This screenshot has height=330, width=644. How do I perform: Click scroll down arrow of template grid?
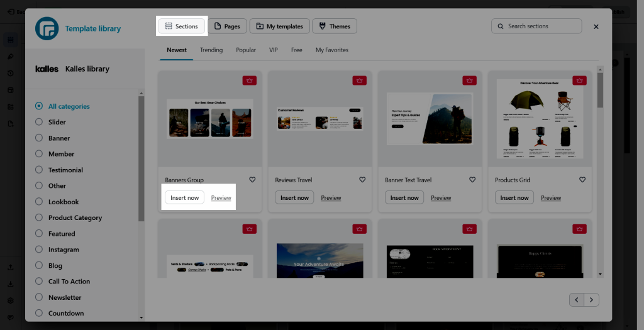pyautogui.click(x=601, y=274)
